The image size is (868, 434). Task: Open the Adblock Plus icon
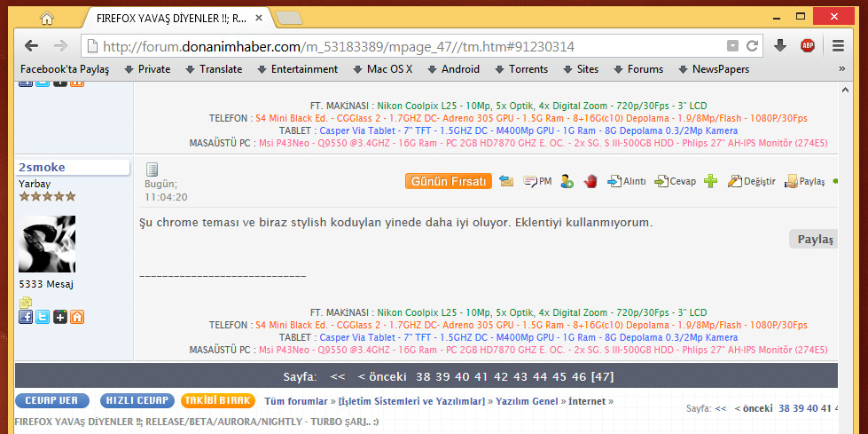coord(808,46)
